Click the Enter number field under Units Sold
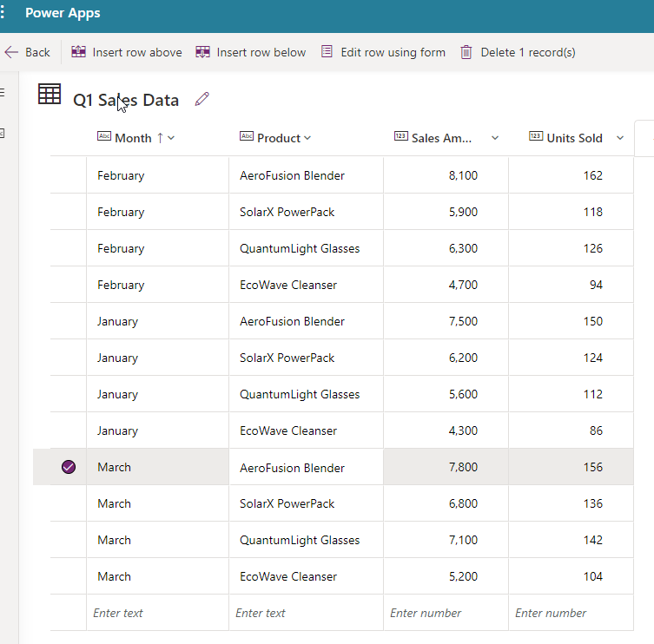The height and width of the screenshot is (644, 654). coord(571,613)
